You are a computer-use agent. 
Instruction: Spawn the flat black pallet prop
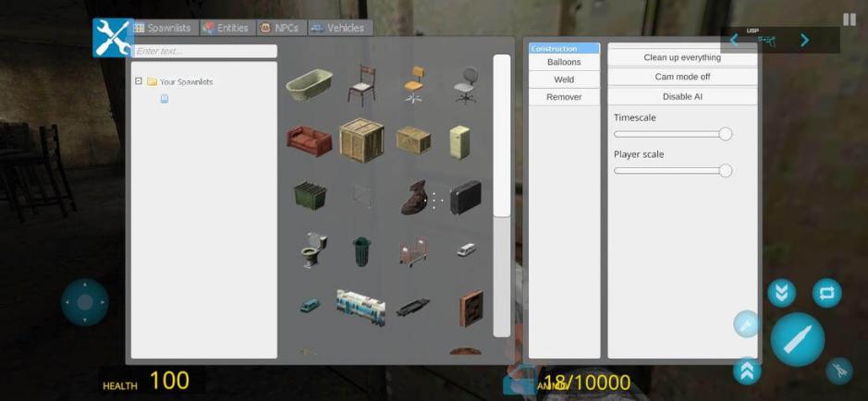[x=413, y=307]
